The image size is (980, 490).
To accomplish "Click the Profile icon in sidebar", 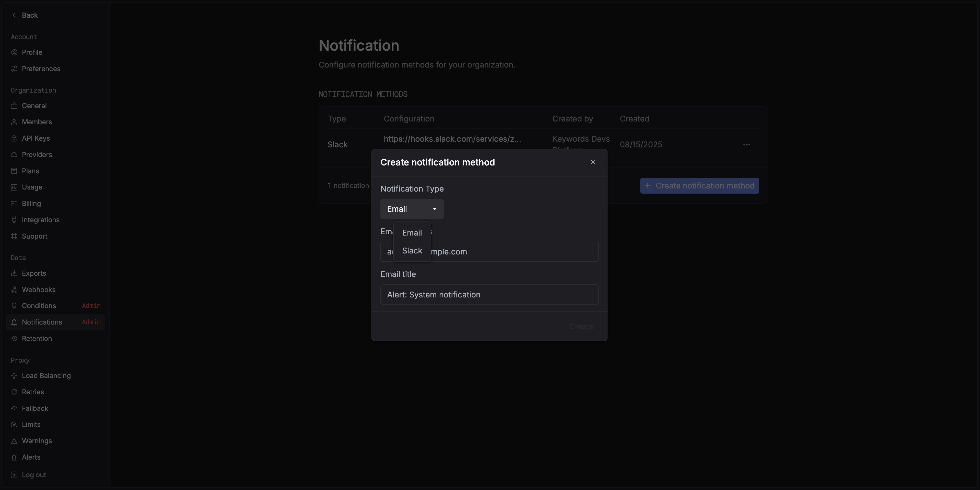I will pos(14,52).
